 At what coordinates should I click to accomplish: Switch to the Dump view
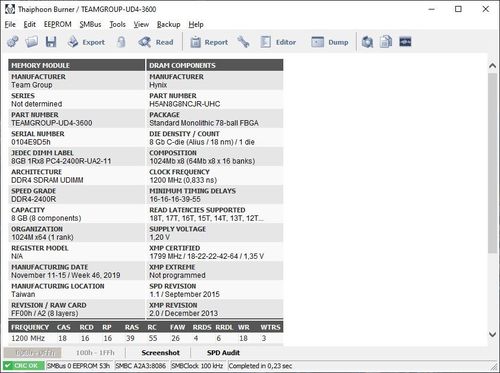click(x=330, y=42)
